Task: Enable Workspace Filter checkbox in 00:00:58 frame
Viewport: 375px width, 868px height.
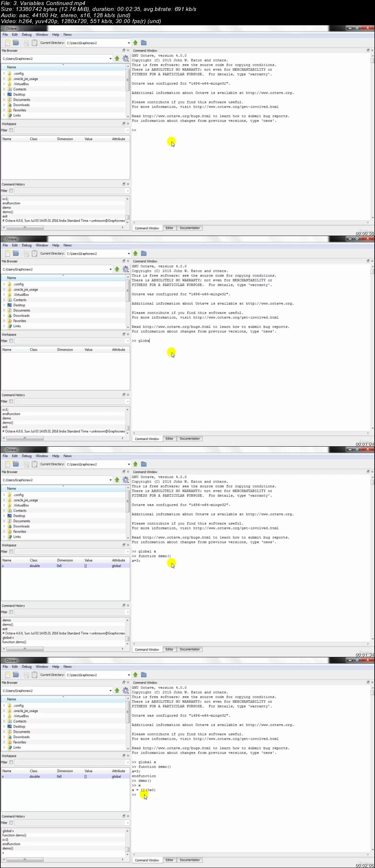Action: pos(11,130)
